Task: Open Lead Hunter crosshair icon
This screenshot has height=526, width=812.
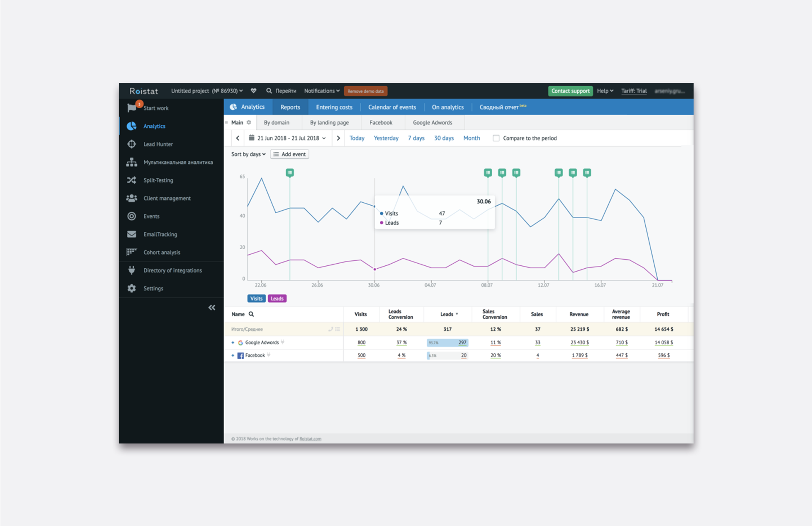Action: [132, 144]
